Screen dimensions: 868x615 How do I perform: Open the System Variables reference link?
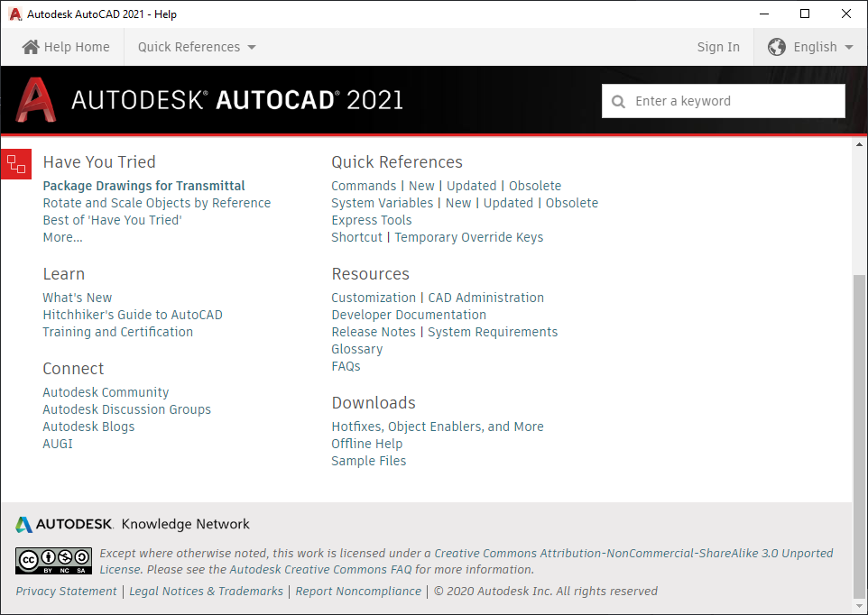coord(383,203)
